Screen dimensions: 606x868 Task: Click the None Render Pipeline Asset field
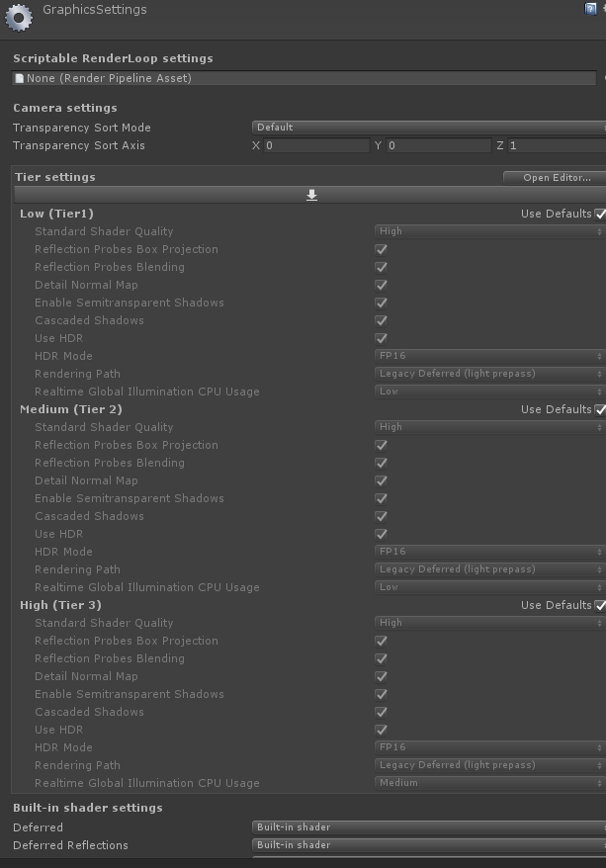(x=297, y=78)
